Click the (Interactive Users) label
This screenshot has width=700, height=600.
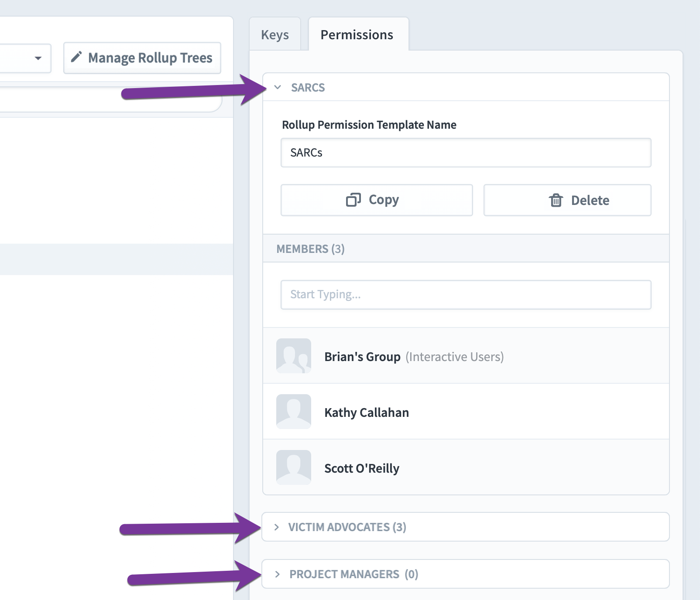(x=455, y=357)
